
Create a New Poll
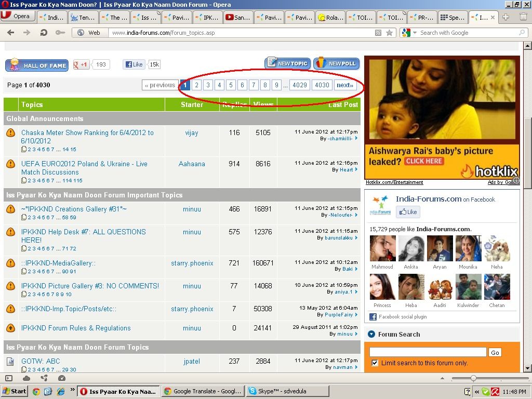coord(336,63)
